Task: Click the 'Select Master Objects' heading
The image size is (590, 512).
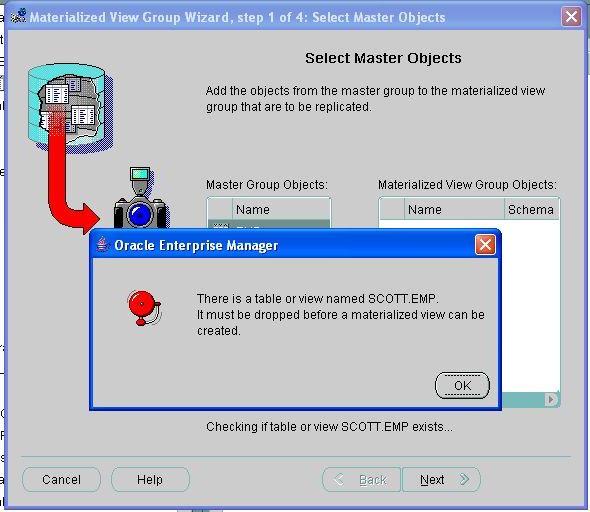Action: pyautogui.click(x=383, y=58)
